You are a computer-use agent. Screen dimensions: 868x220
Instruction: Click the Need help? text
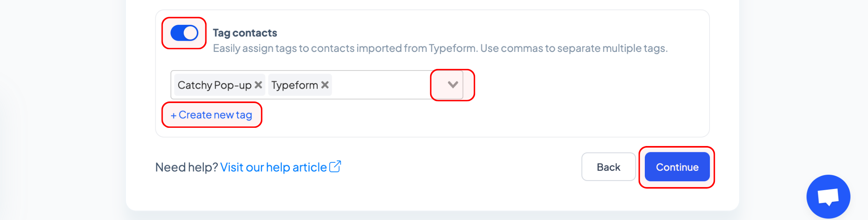pyautogui.click(x=186, y=167)
